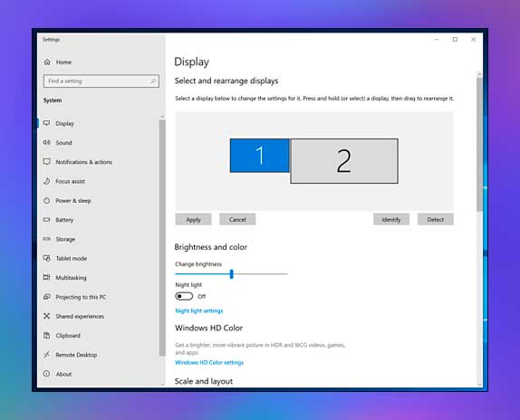Click the Home label in sidebar

pos(63,62)
